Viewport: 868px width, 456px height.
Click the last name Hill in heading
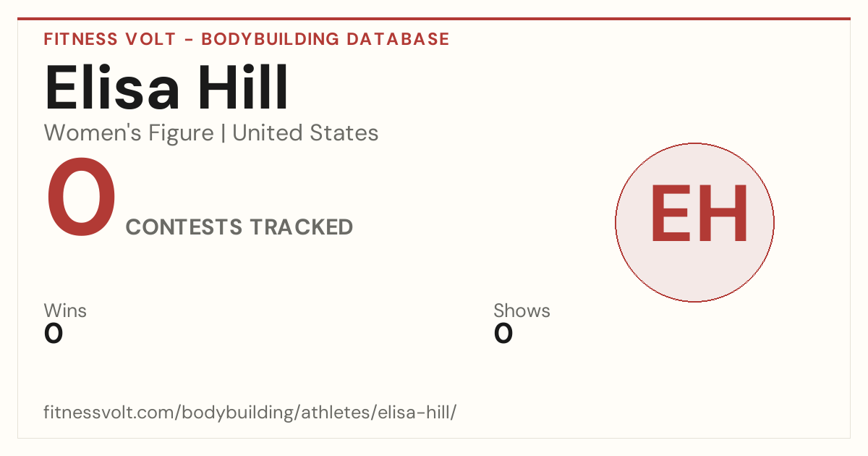tap(242, 88)
